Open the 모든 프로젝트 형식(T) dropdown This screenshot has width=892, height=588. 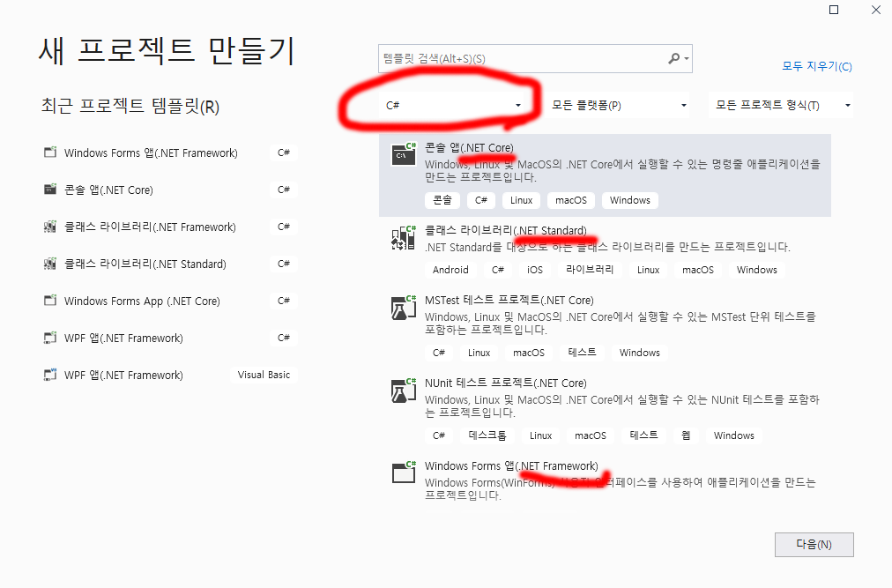coord(781,105)
